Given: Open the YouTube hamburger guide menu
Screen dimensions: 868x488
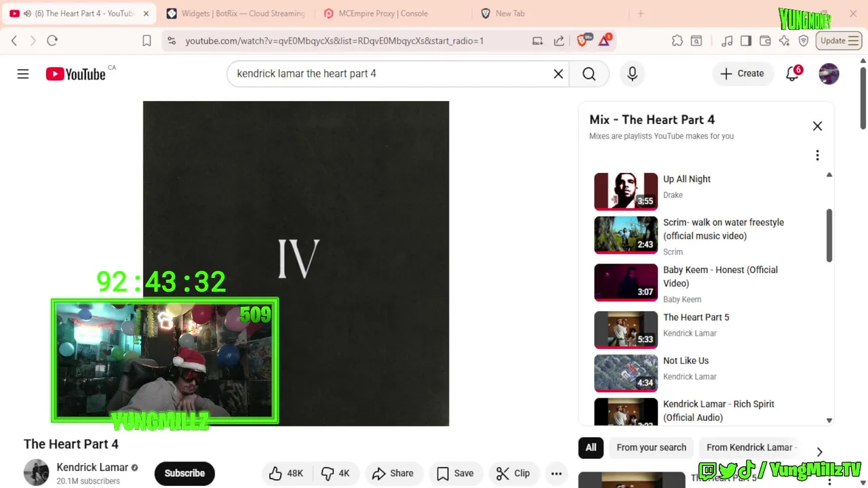Looking at the screenshot, I should (x=23, y=74).
